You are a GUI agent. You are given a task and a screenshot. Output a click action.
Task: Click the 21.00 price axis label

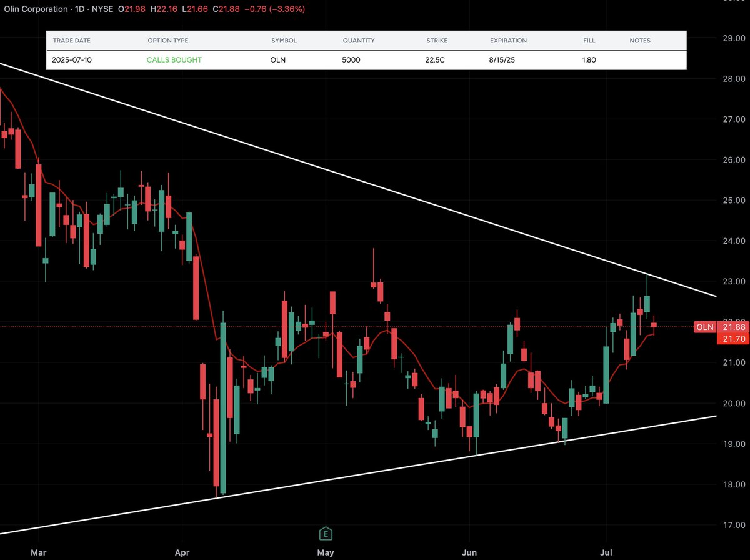(732, 363)
